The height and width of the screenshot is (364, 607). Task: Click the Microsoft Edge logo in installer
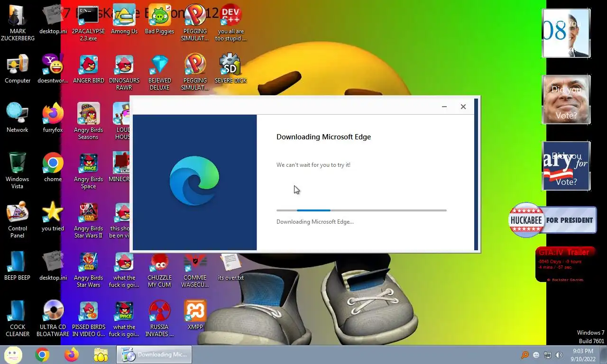(x=194, y=181)
